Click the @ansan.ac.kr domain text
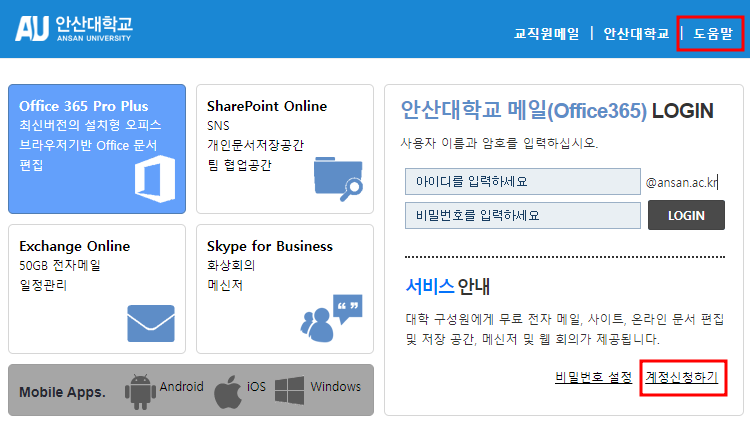The width and height of the screenshot is (750, 427). pyautogui.click(x=682, y=182)
